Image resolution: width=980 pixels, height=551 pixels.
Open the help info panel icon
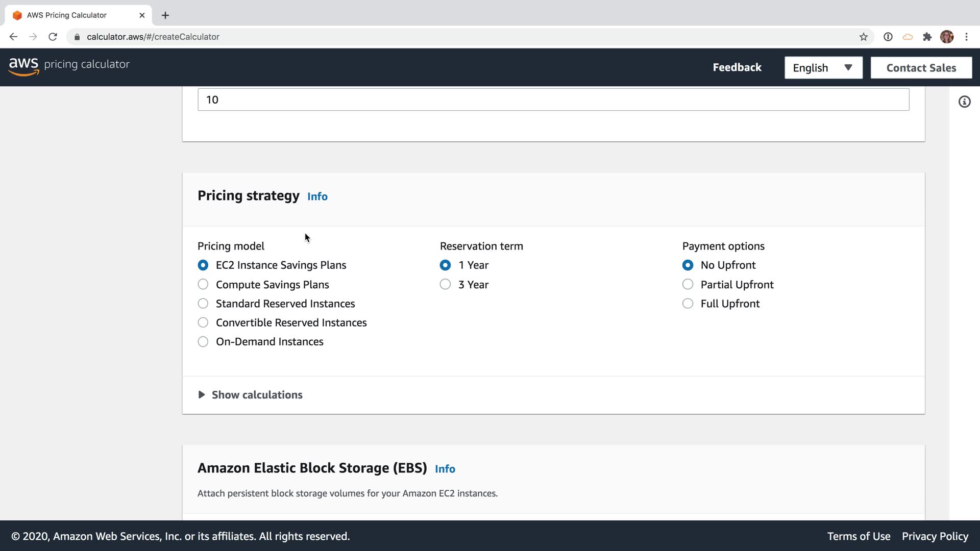point(964,102)
